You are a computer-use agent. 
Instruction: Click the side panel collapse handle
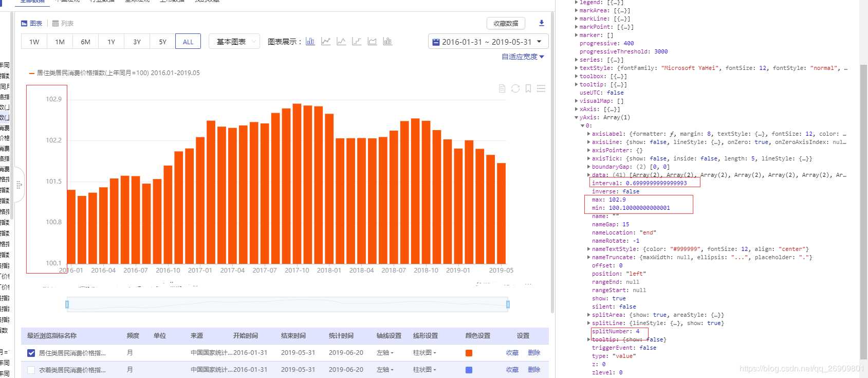click(19, 184)
